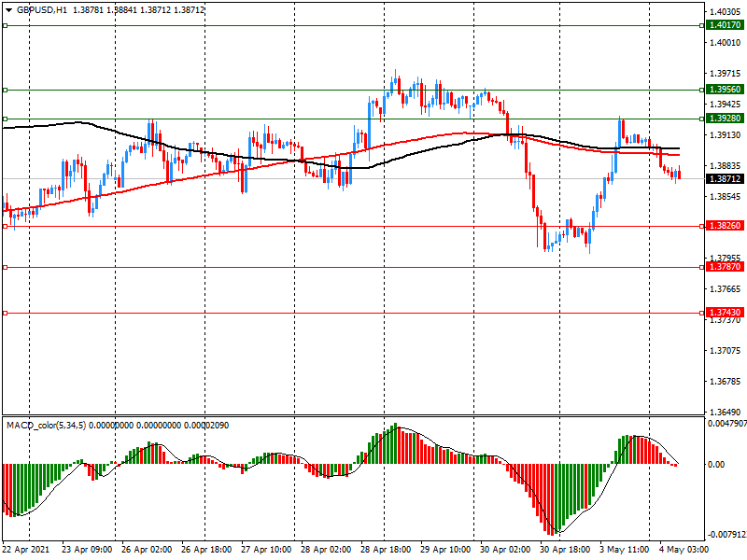The image size is (747, 560).
Task: Select left anchor square of 1.39560 line
Action: tap(6, 90)
